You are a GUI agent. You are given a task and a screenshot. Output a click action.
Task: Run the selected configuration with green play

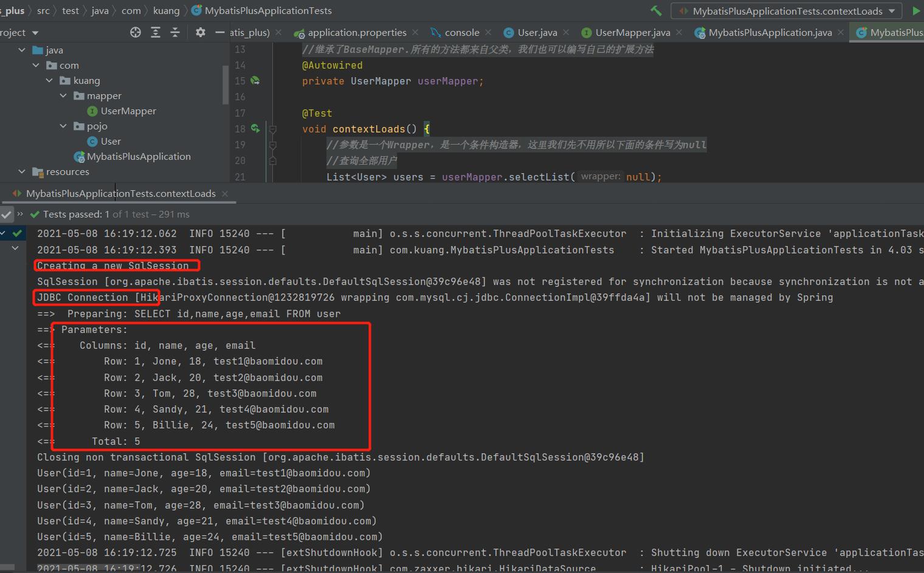click(x=916, y=11)
